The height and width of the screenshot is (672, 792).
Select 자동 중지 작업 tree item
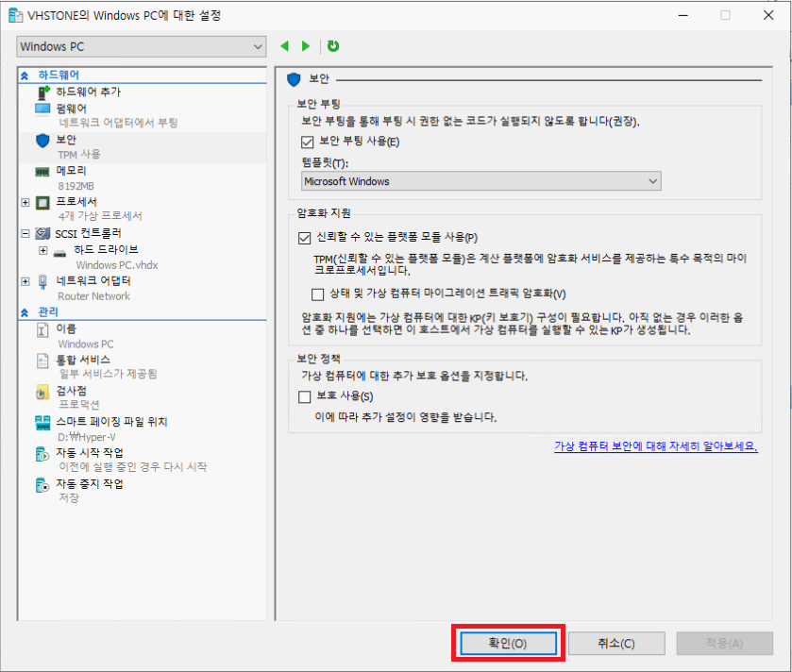click(90, 483)
